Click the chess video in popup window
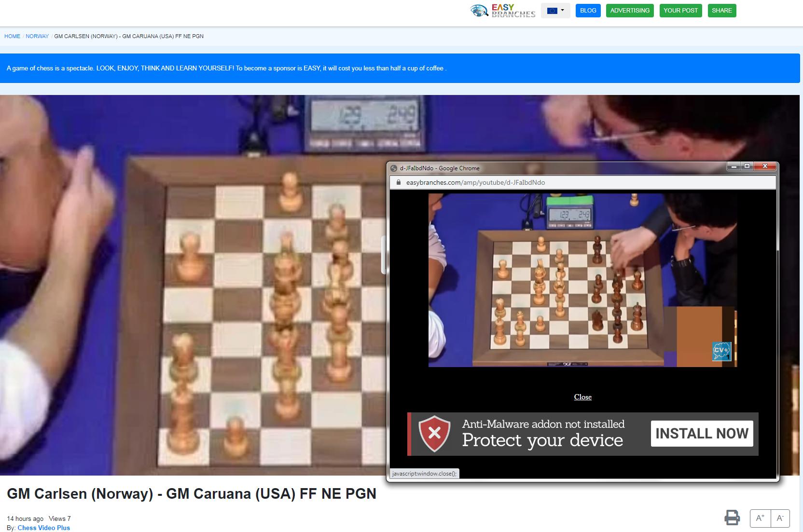 pyautogui.click(x=582, y=280)
